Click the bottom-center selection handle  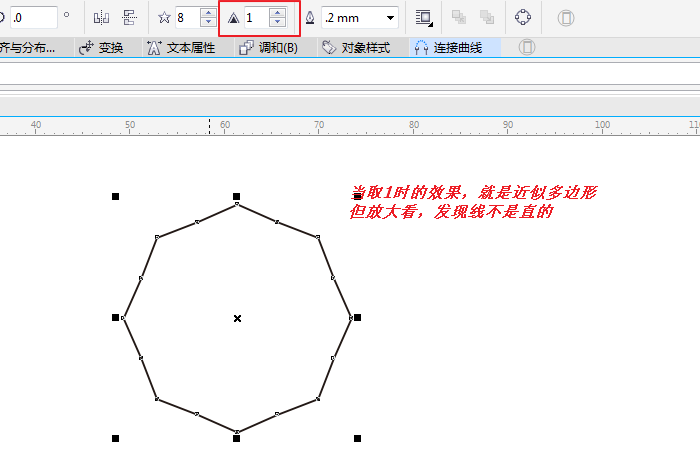pyautogui.click(x=237, y=438)
